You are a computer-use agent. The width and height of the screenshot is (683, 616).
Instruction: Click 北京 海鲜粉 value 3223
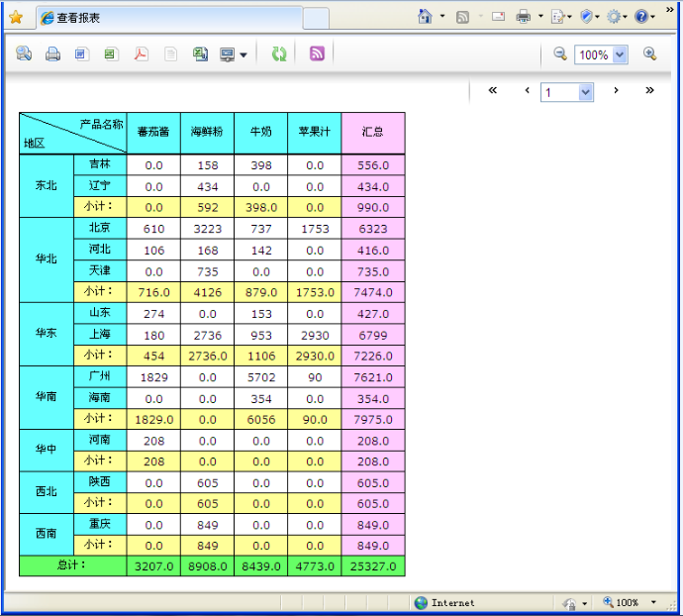pyautogui.click(x=207, y=229)
